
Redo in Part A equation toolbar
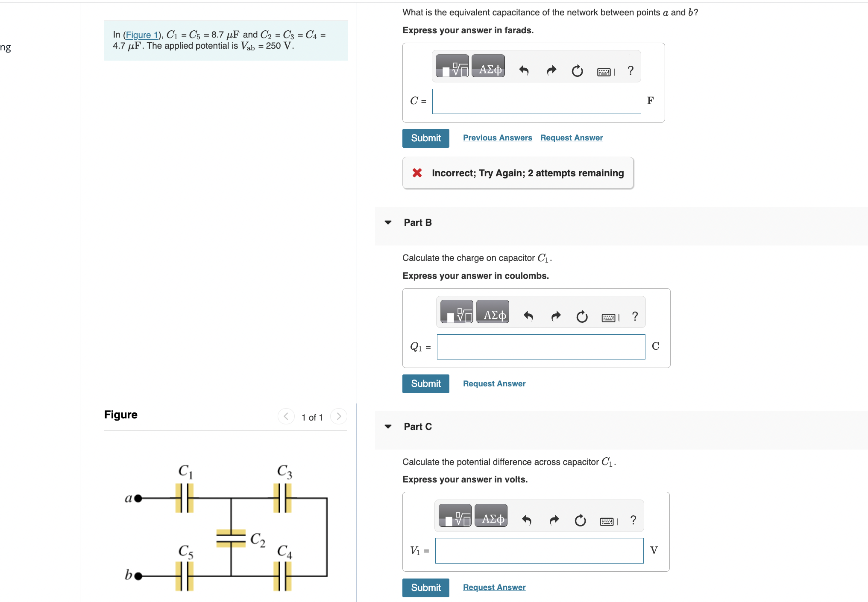551,70
